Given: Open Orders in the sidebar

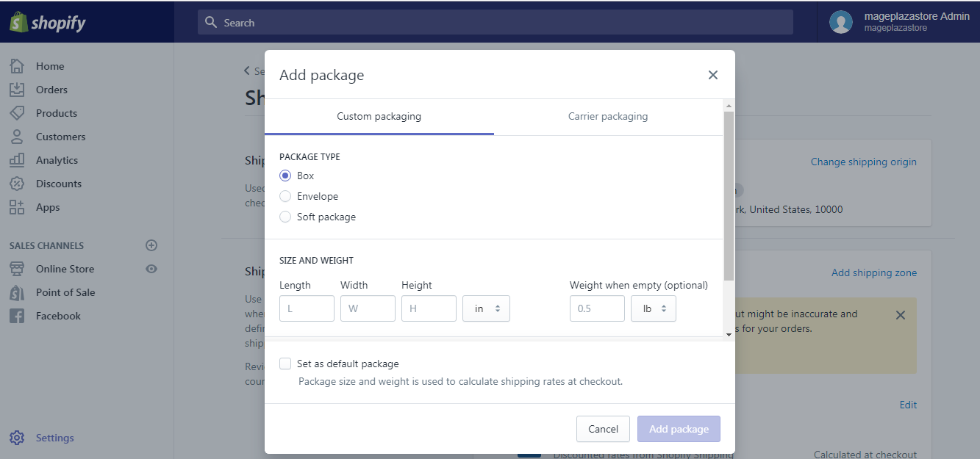Looking at the screenshot, I should tap(51, 90).
